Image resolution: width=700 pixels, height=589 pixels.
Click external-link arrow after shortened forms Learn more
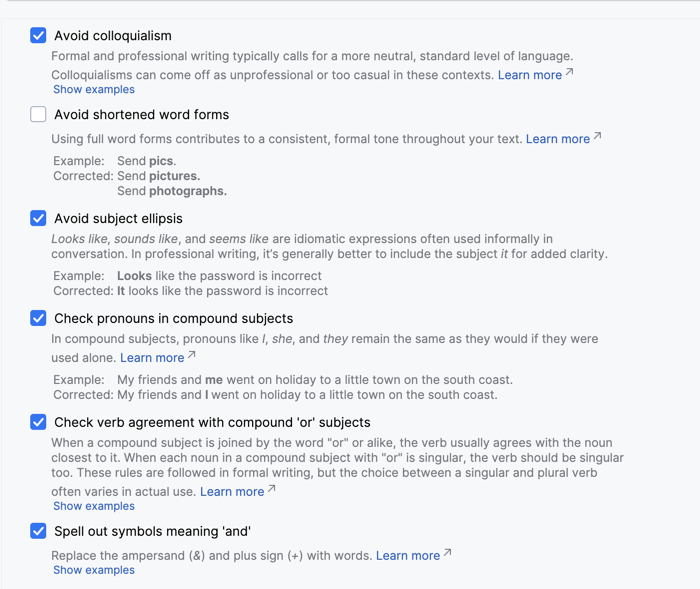tap(597, 135)
